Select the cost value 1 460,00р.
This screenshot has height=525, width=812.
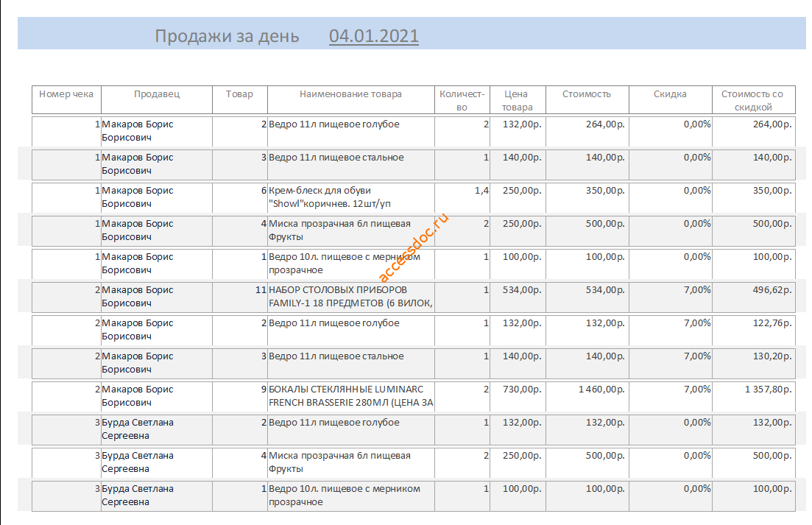(x=601, y=390)
